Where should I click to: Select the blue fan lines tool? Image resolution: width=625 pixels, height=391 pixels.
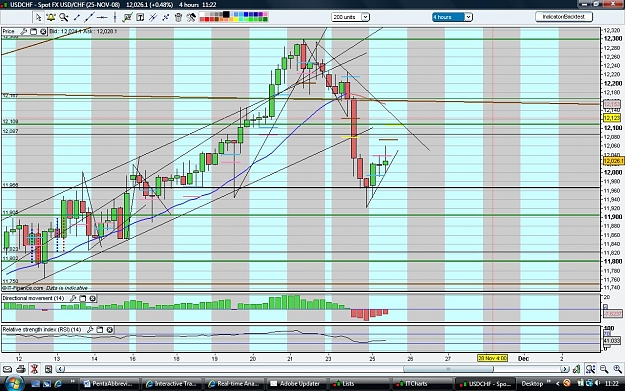(x=165, y=17)
